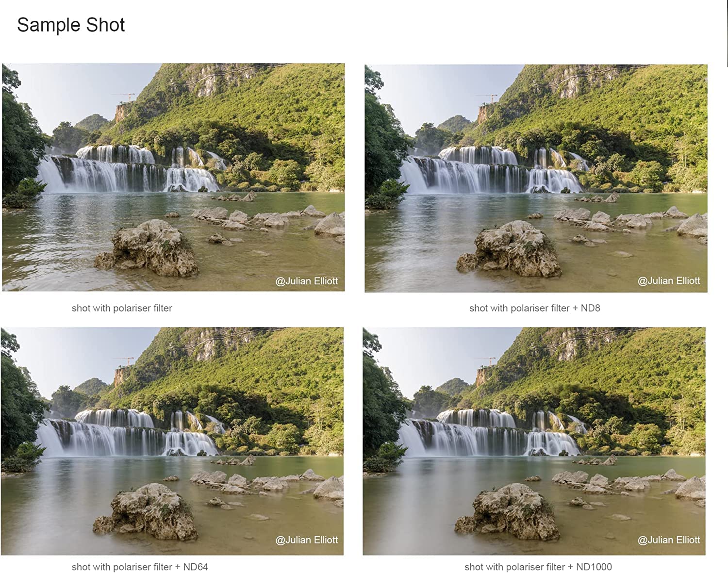Click the construction crane in the top-left photo

125,97
